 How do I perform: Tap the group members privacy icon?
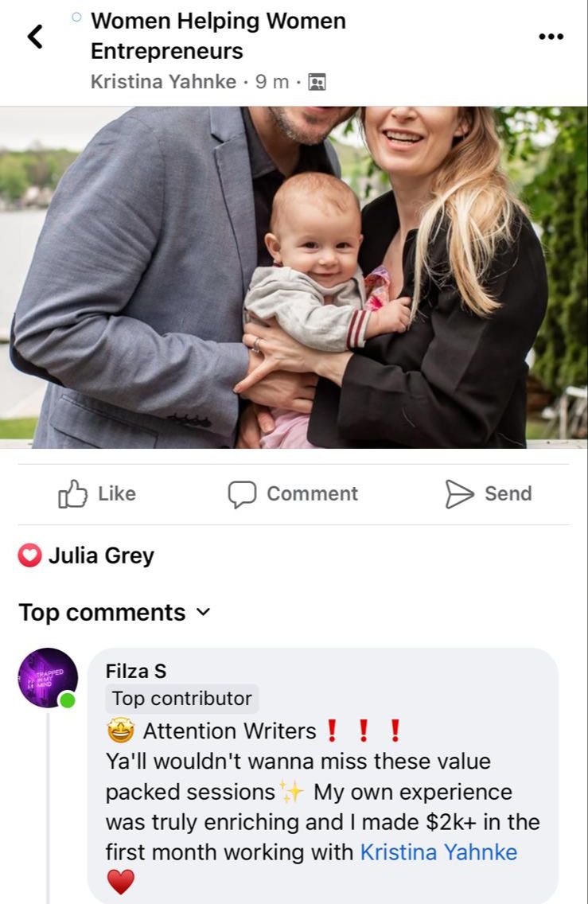(x=317, y=83)
